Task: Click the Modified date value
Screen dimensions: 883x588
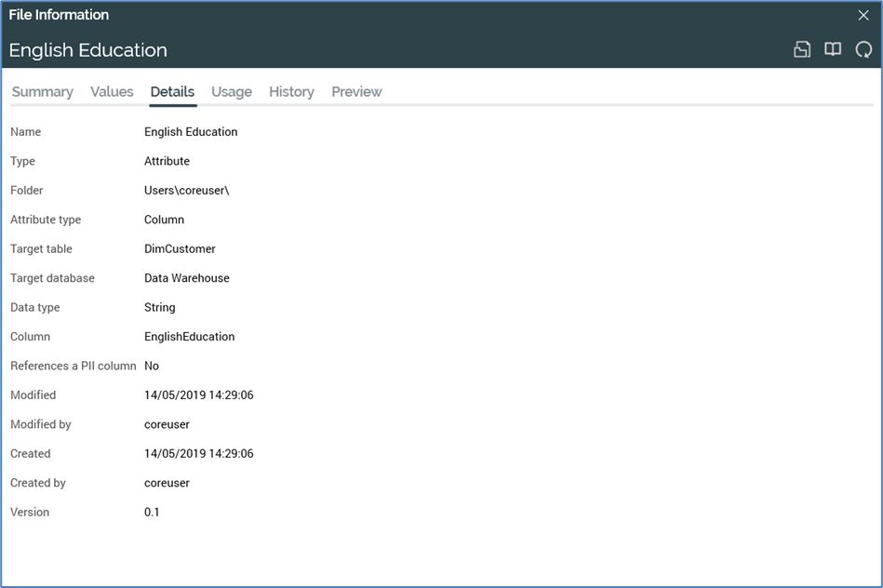Action: [198, 395]
